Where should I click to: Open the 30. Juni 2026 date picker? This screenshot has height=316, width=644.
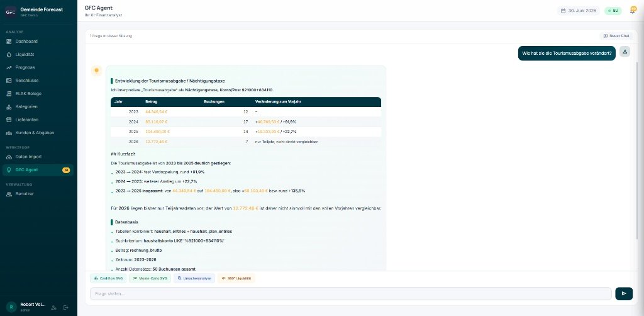point(579,11)
